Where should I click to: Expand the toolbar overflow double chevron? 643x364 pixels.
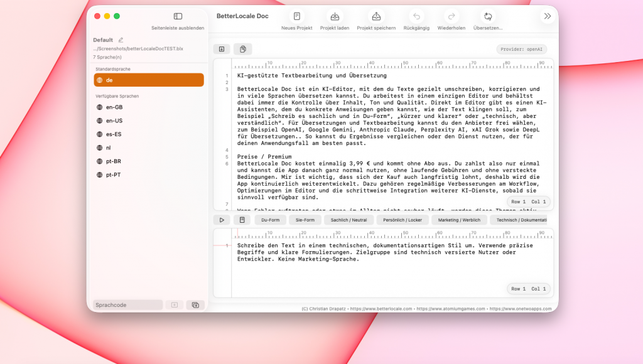pyautogui.click(x=547, y=16)
